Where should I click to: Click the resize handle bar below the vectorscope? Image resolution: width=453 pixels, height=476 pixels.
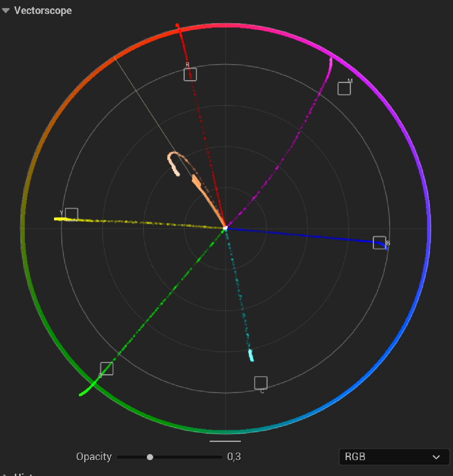[225, 441]
